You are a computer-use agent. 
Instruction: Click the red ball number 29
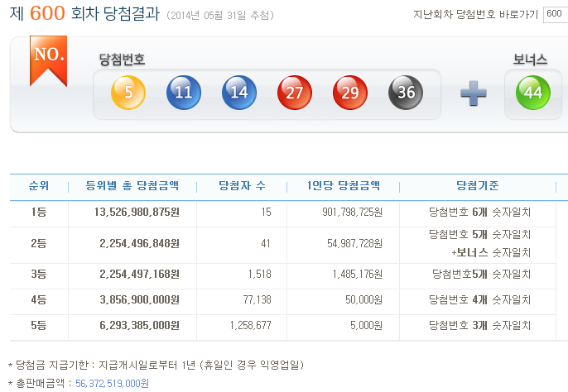point(350,93)
